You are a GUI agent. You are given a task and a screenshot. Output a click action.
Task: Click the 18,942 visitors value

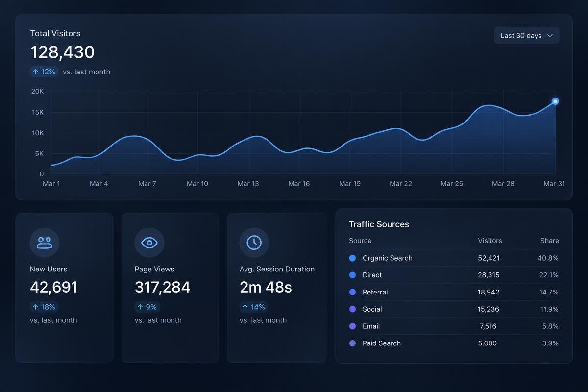(489, 292)
